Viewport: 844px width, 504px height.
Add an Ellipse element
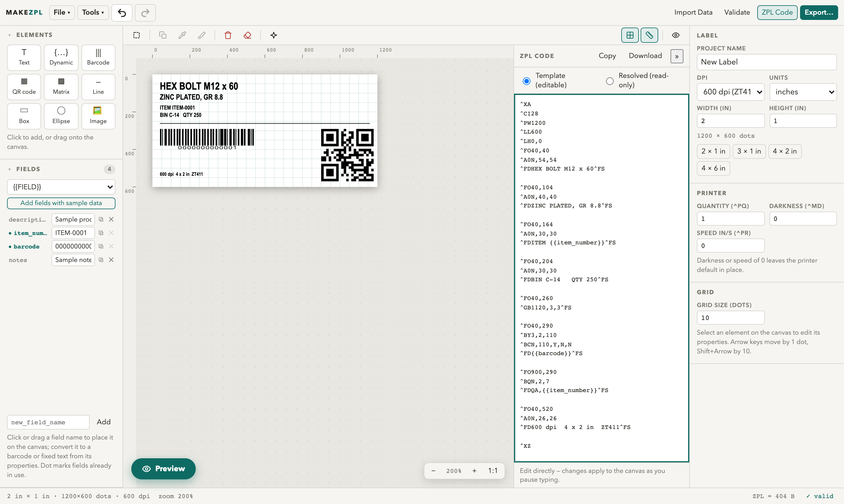61,116
